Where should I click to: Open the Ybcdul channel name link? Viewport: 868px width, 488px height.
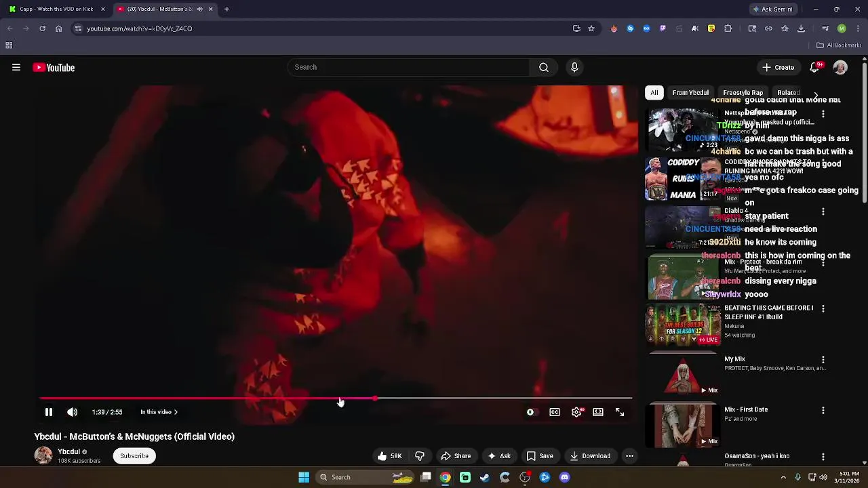point(68,451)
